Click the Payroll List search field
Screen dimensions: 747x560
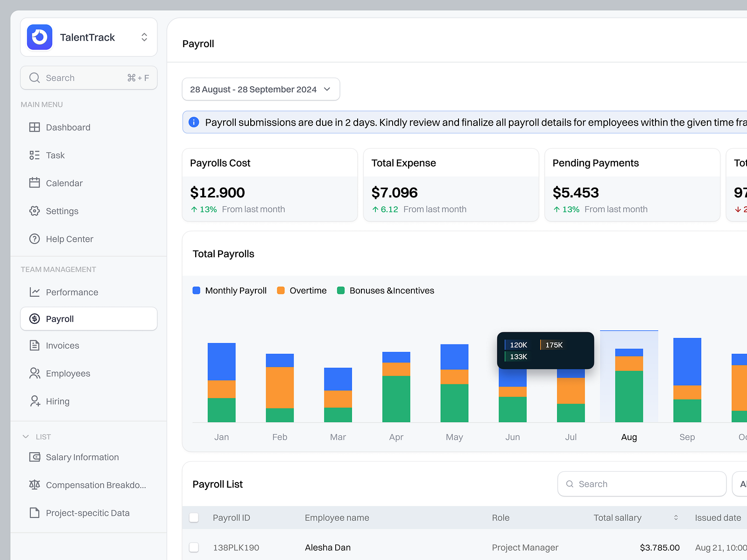point(641,484)
